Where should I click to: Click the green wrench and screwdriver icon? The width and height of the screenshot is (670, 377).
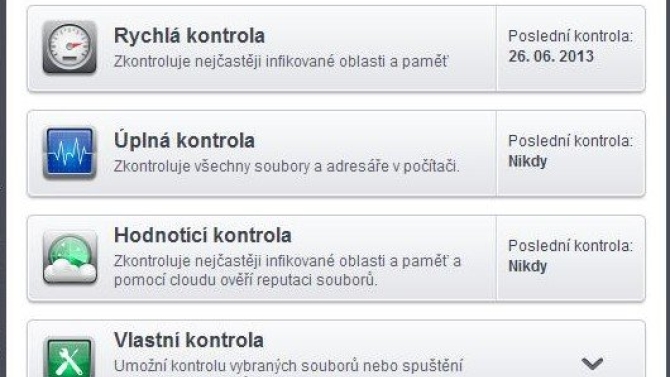pyautogui.click(x=70, y=357)
